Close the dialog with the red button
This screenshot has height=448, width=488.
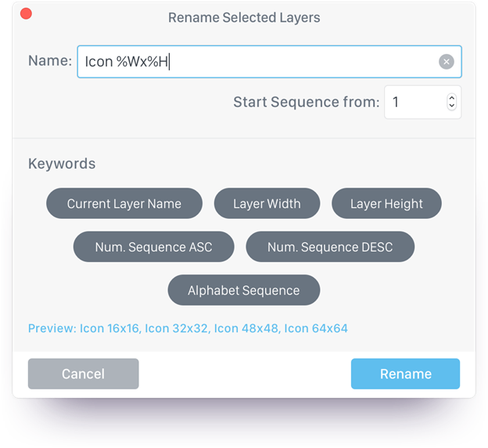(26, 14)
